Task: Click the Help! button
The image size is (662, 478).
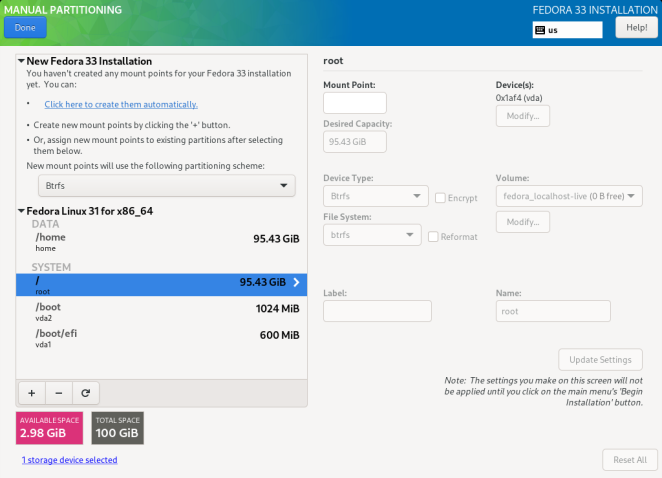Action: point(636,28)
